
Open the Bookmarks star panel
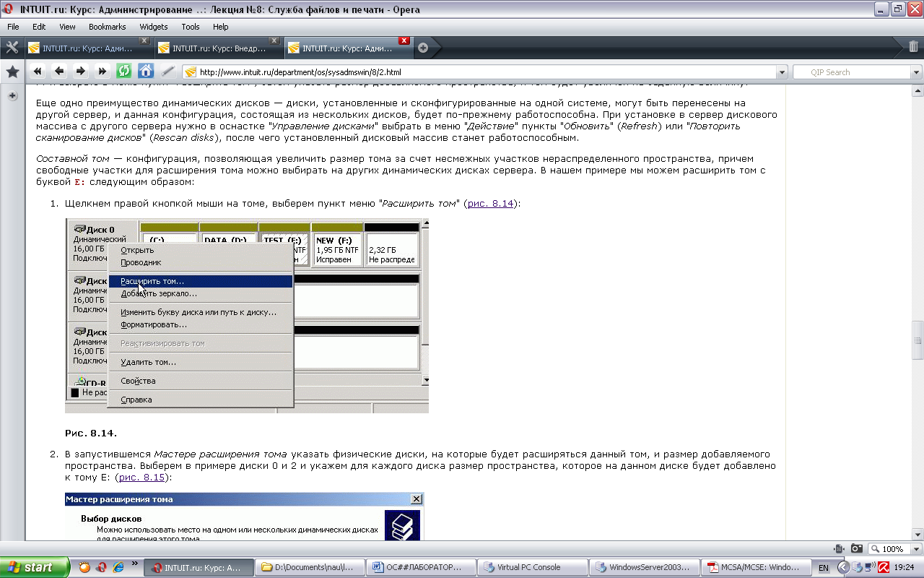[x=12, y=72]
